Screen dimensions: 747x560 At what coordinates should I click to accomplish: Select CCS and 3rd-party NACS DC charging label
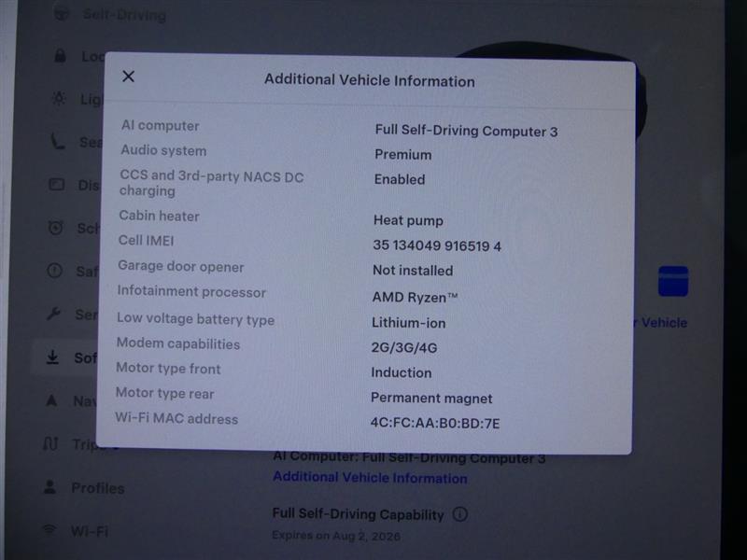click(212, 183)
